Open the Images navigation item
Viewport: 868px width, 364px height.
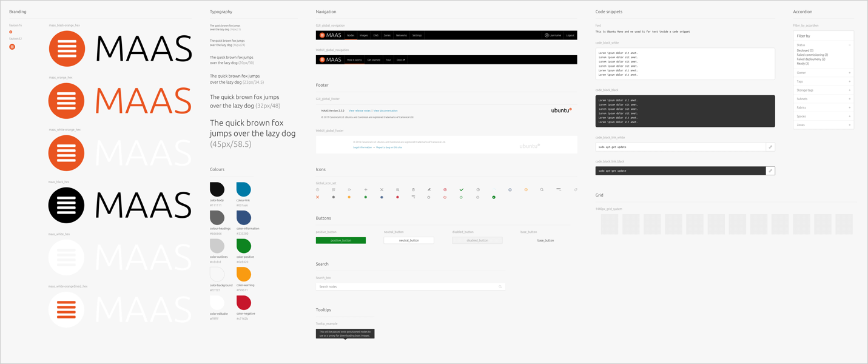[x=363, y=35]
